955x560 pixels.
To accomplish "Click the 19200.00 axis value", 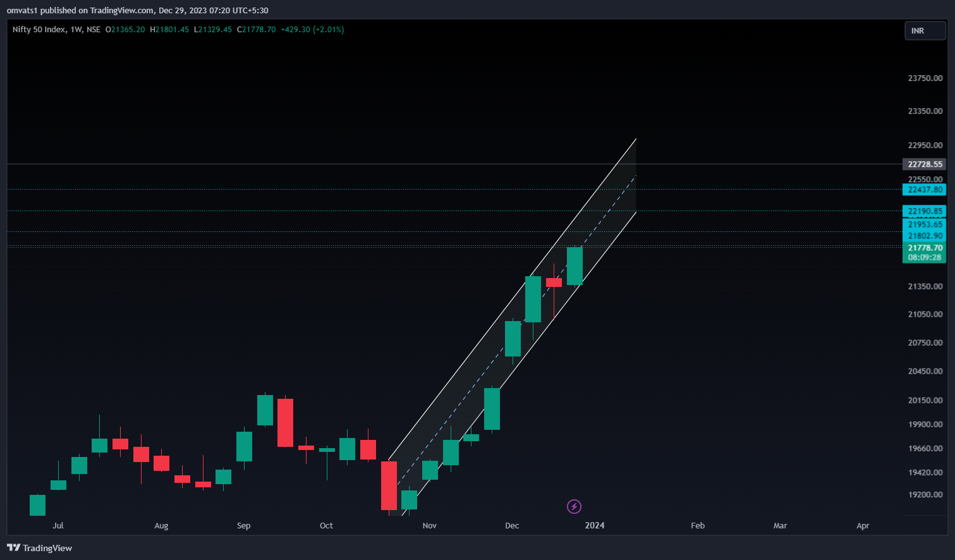I will coord(925,494).
